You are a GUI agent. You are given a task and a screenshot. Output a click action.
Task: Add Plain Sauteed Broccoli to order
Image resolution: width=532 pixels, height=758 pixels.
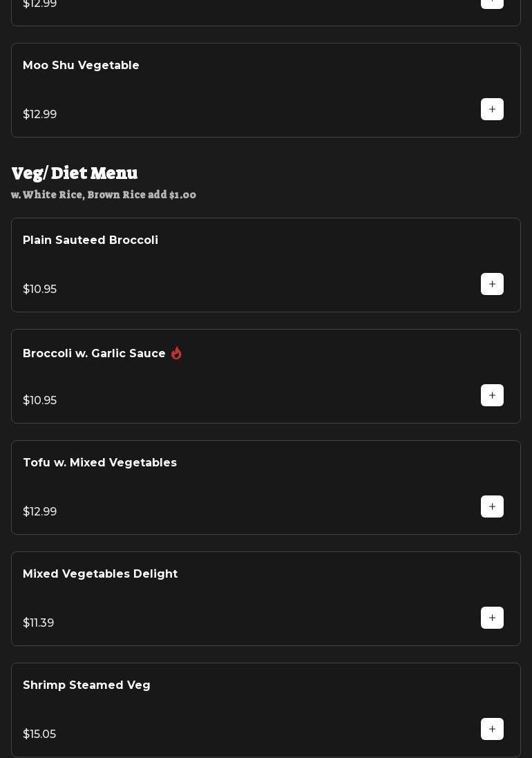492,284
